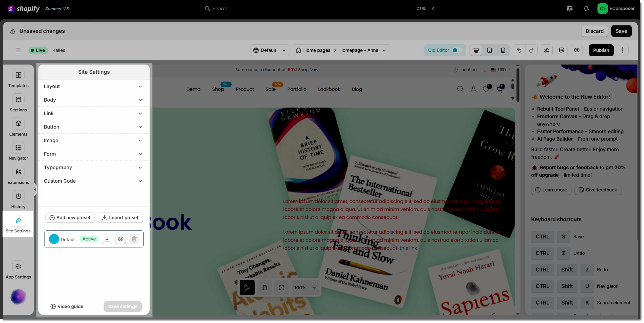Toggle the Old Editor switch
Image resolution: width=644 pixels, height=323 pixels.
[x=457, y=50]
